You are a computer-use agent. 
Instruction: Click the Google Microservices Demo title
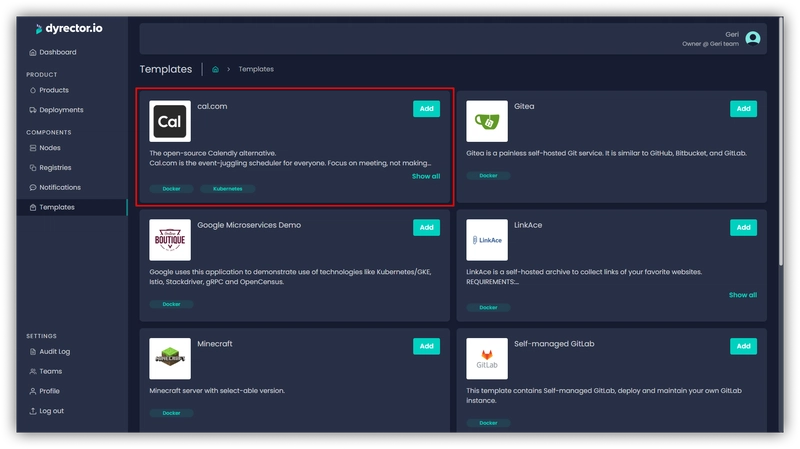coord(249,225)
